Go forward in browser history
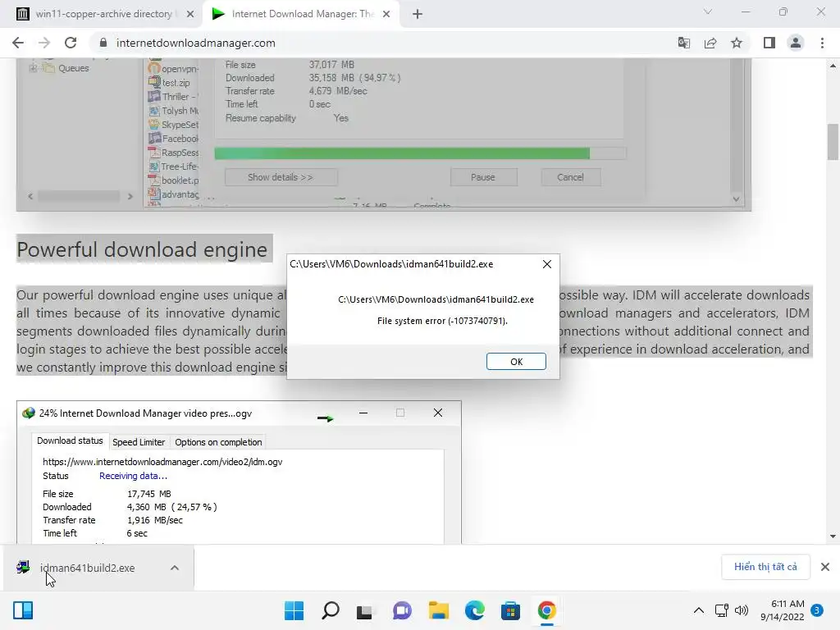This screenshot has height=630, width=840. pos(44,43)
